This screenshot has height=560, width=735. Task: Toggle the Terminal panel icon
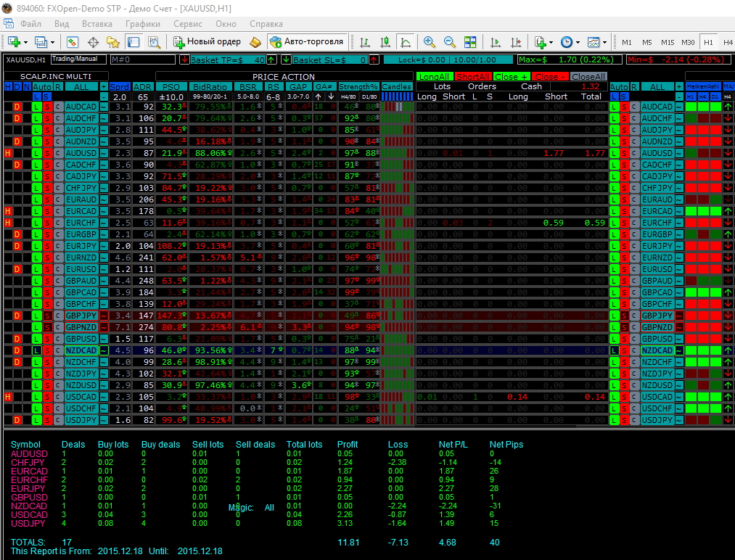(134, 42)
